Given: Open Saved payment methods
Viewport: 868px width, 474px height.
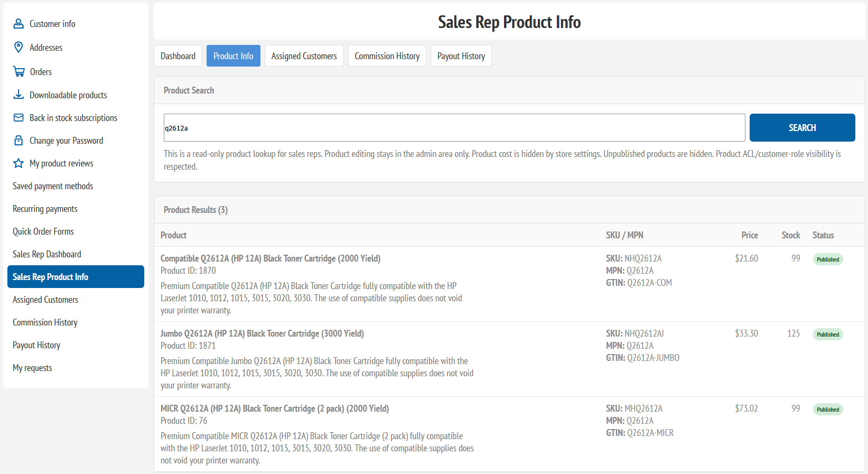Looking at the screenshot, I should coord(53,186).
